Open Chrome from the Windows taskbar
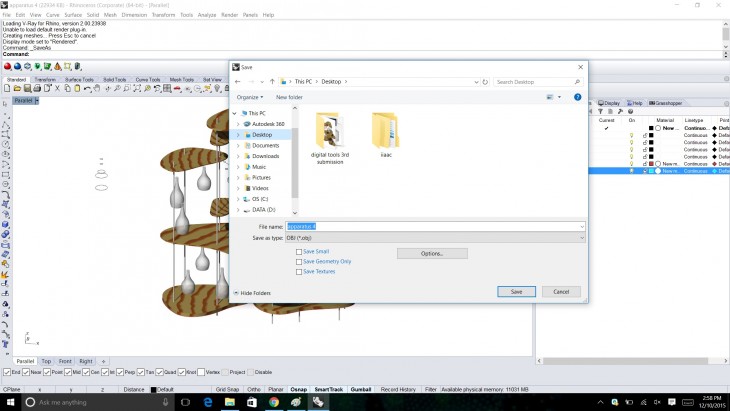 coord(273,402)
